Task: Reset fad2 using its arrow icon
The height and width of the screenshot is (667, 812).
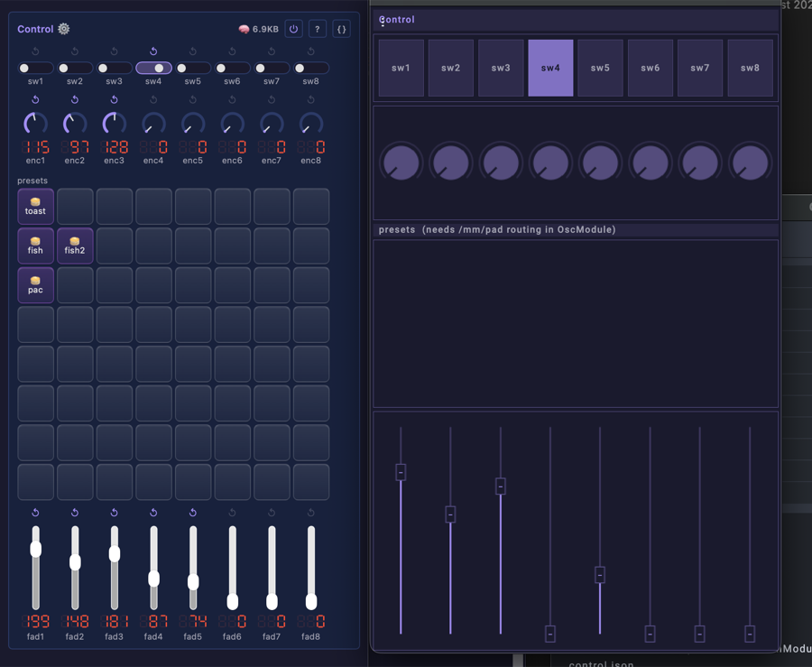Action: (75, 512)
